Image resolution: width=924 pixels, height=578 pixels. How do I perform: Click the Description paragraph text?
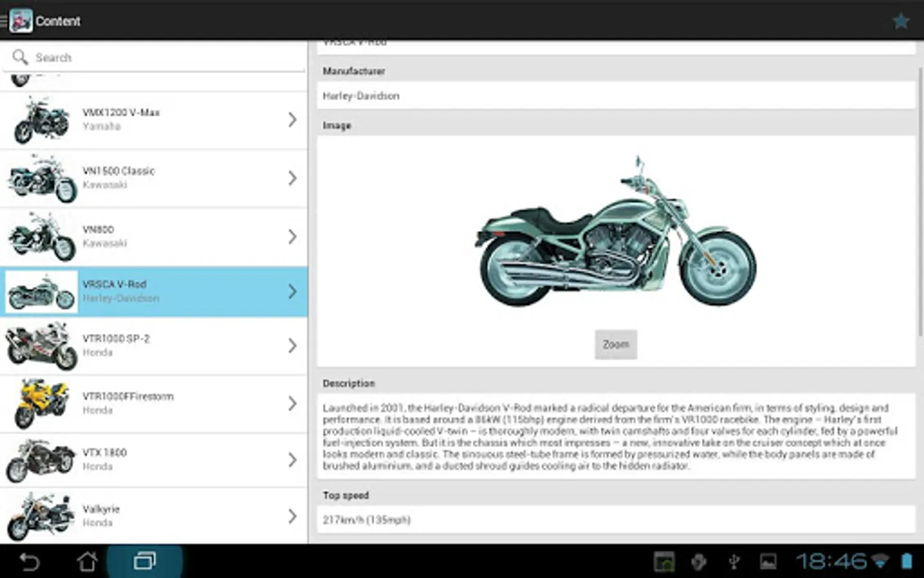point(610,437)
